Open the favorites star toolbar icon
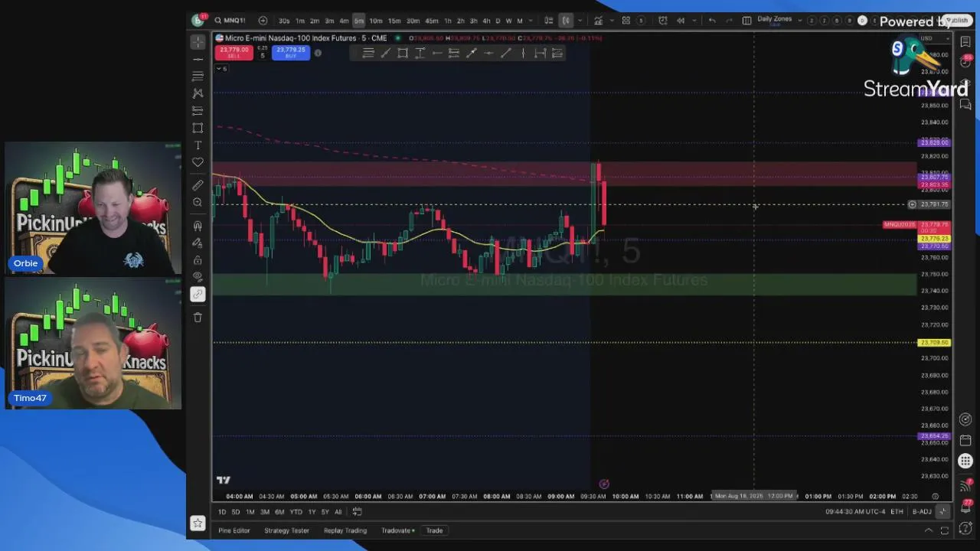Screen dimensions: 980x551 (x=198, y=523)
